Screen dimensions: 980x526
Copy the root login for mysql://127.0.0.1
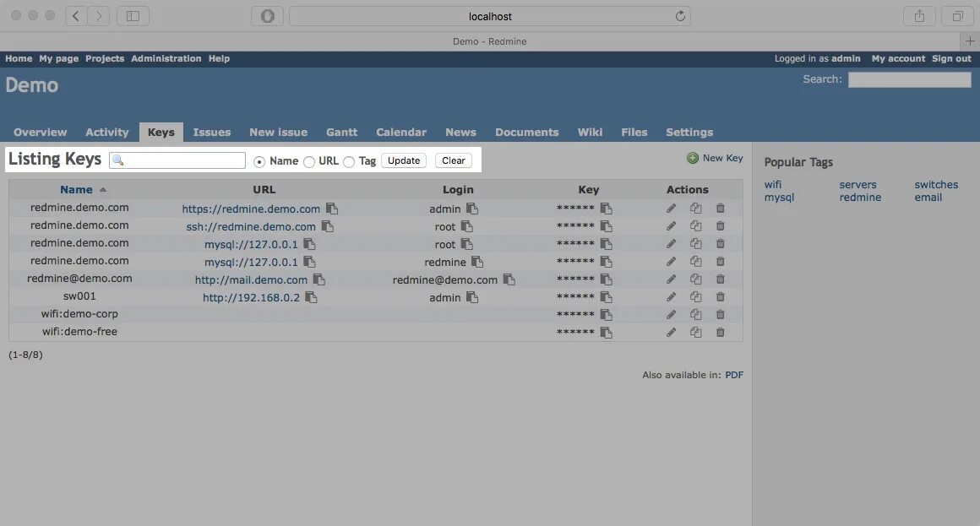465,243
